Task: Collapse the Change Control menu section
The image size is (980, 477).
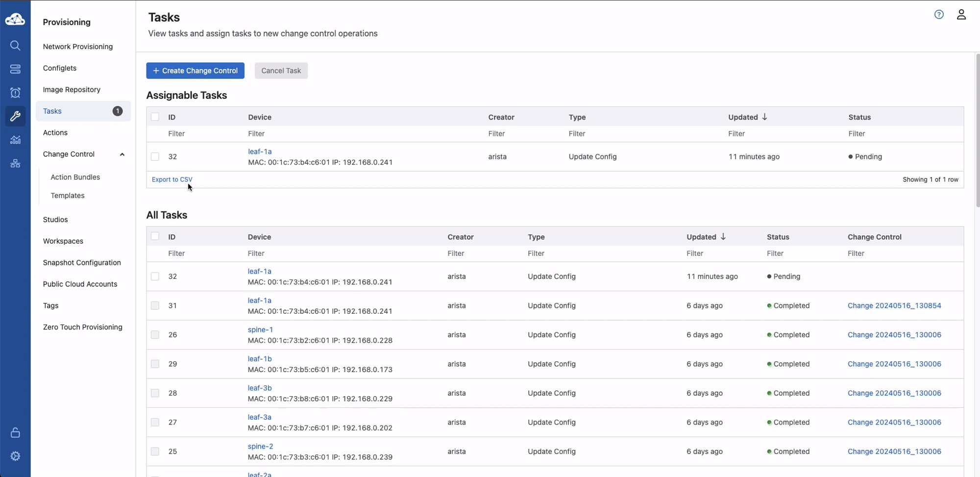Action: tap(122, 154)
